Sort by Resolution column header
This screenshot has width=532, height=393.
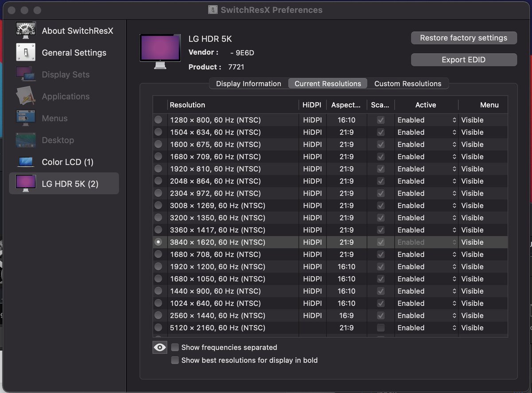pyautogui.click(x=234, y=105)
